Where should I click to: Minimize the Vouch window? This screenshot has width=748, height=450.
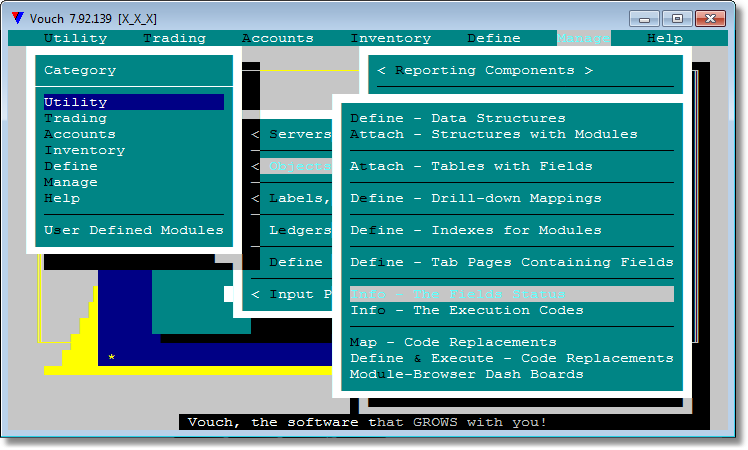[644, 19]
